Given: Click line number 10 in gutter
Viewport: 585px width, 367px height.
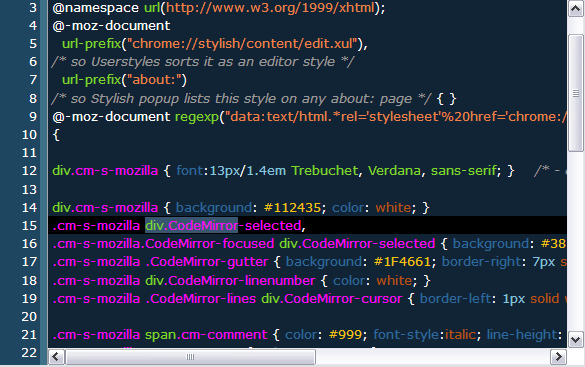Looking at the screenshot, I should pyautogui.click(x=29, y=135).
